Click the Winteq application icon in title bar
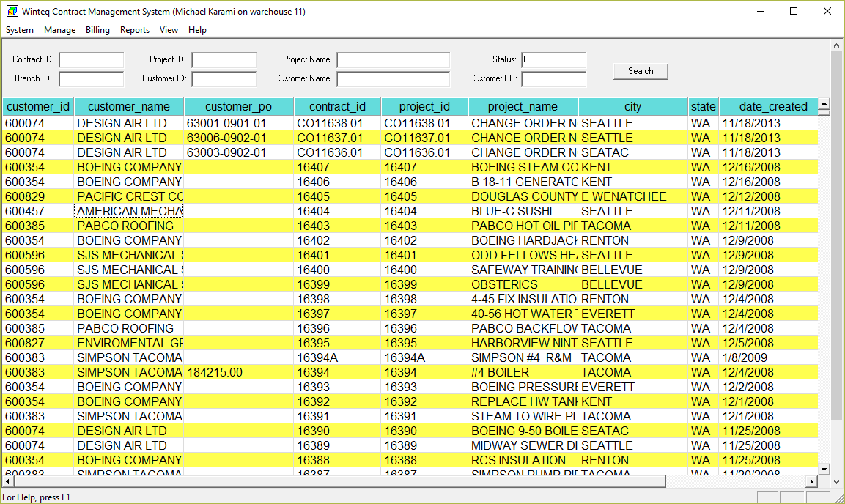The image size is (845, 504). (x=12, y=11)
